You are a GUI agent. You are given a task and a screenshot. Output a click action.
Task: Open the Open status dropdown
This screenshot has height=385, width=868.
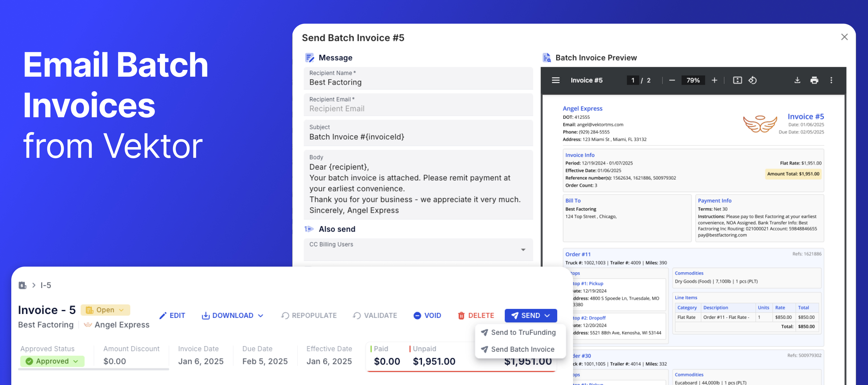105,310
